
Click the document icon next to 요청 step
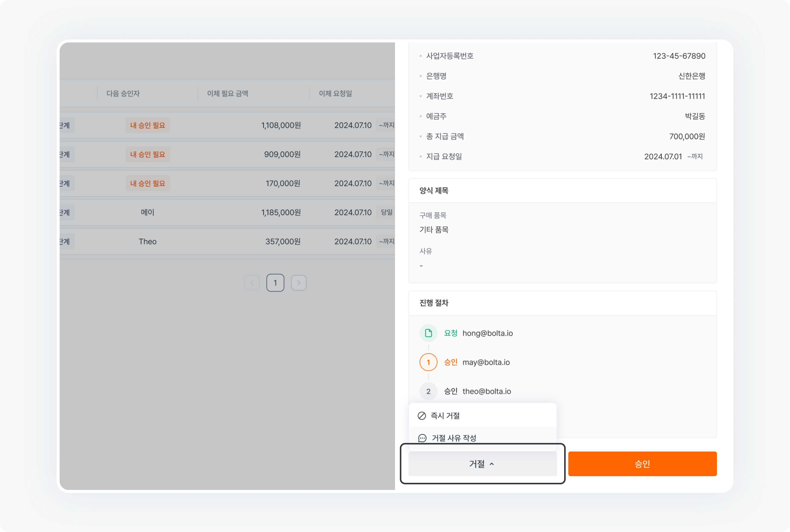pyautogui.click(x=428, y=333)
